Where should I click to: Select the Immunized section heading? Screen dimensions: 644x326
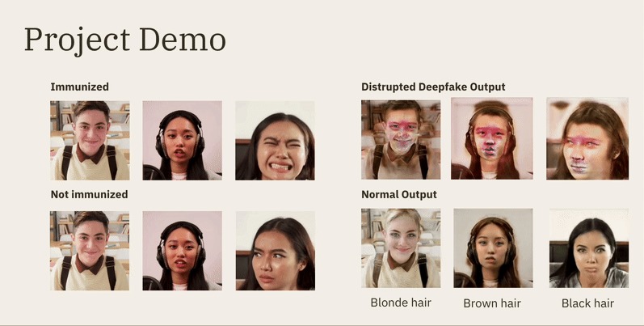coord(80,87)
